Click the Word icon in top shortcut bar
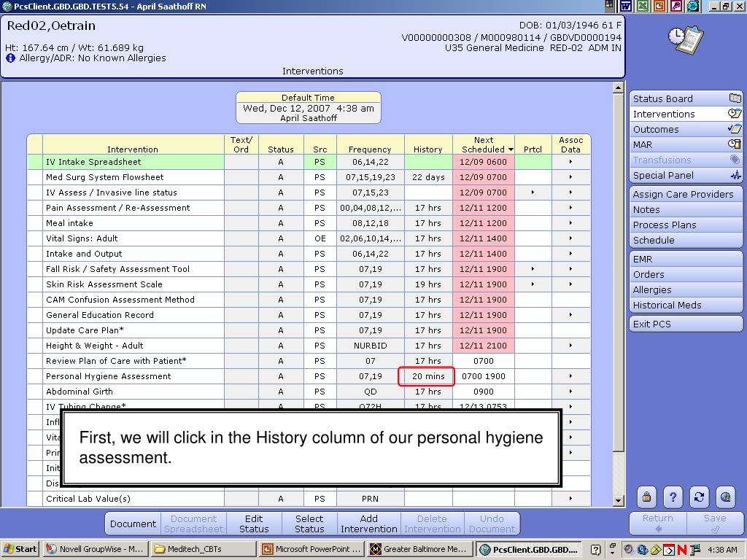 click(x=625, y=6)
